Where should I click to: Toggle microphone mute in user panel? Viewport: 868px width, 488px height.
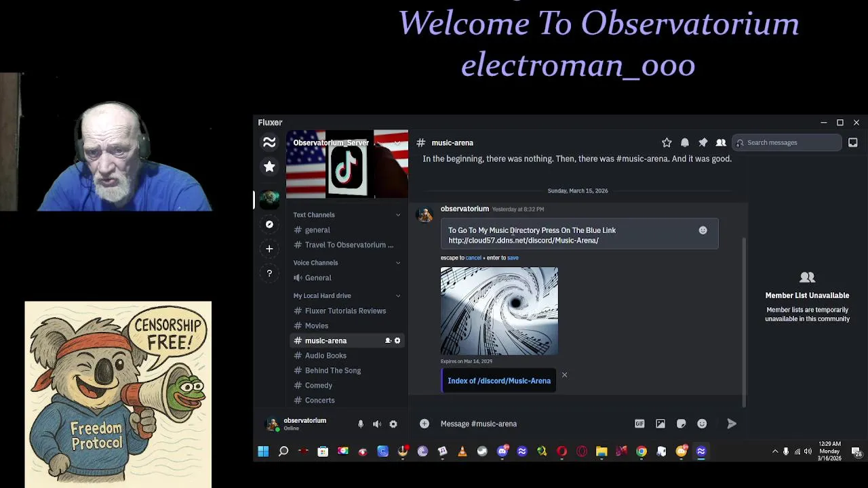(x=361, y=424)
